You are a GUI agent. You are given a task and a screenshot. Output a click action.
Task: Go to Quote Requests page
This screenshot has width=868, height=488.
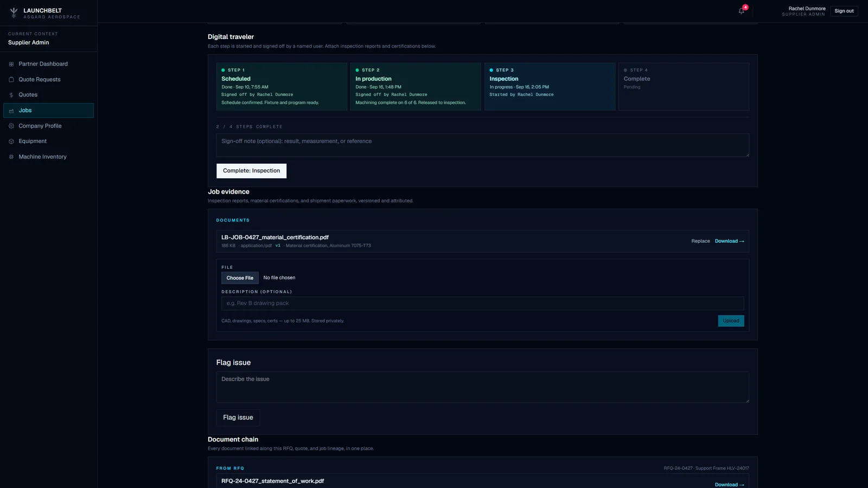point(48,80)
